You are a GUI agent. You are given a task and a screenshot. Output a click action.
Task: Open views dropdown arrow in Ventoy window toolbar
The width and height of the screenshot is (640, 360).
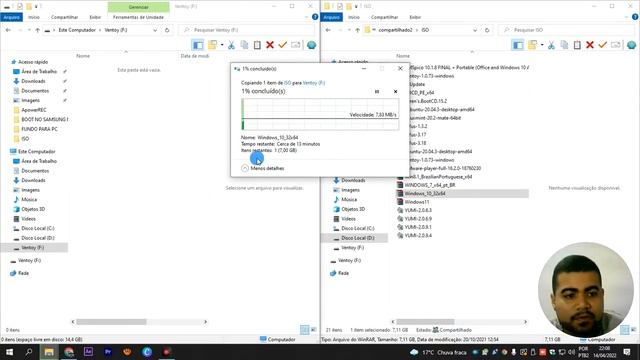pos(222,45)
